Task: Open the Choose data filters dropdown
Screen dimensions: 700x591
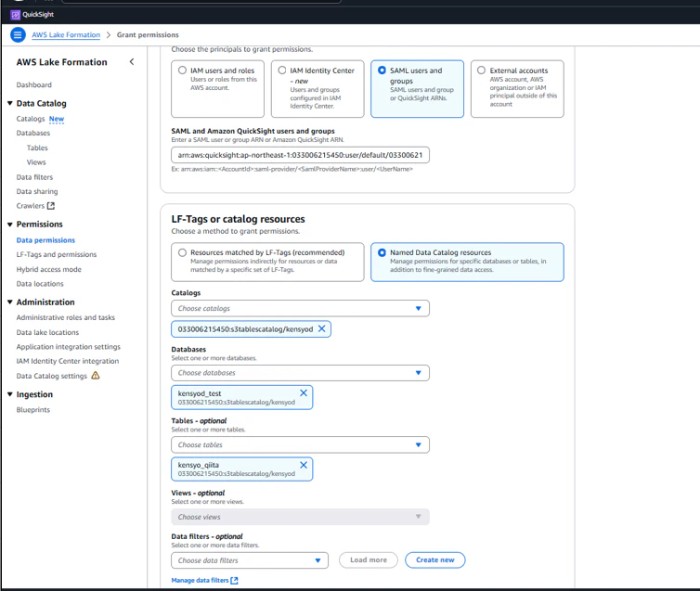Action: [250, 560]
